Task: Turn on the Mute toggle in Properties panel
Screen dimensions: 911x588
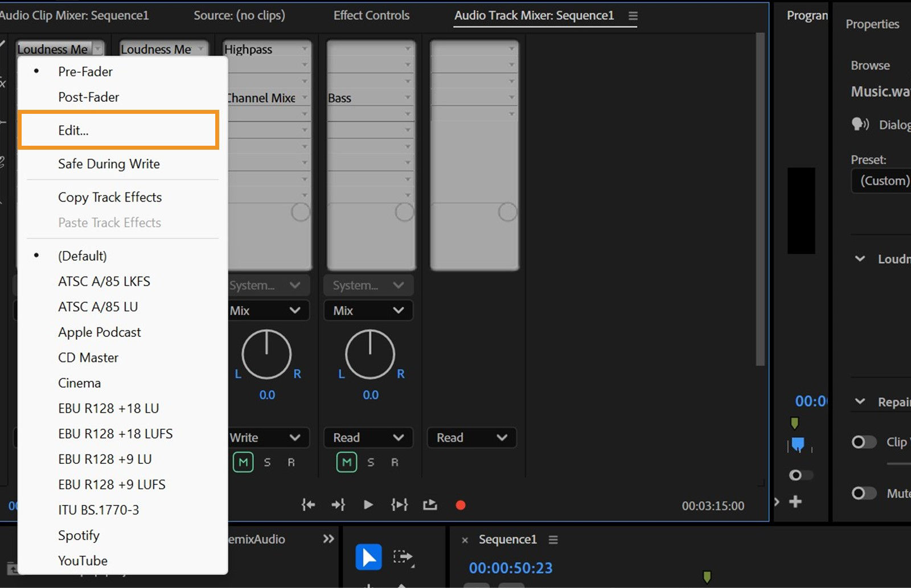Action: (863, 493)
